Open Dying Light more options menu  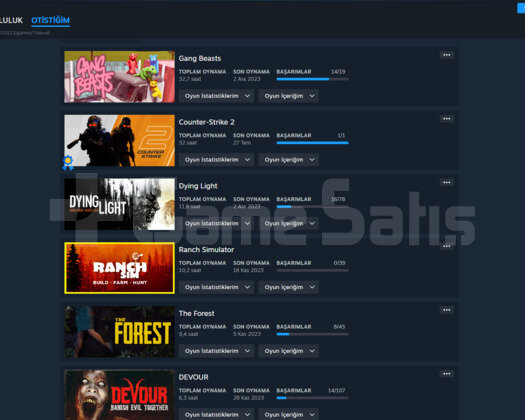coord(446,183)
